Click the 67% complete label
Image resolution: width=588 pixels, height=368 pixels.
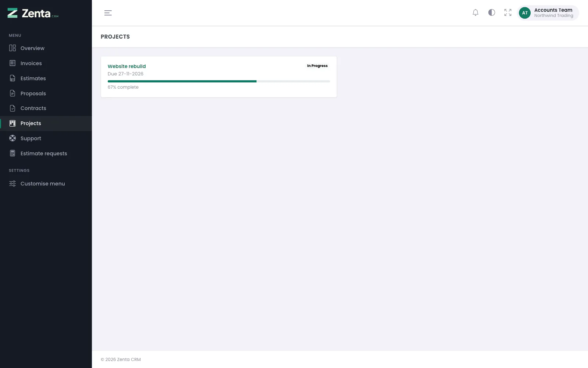[123, 87]
